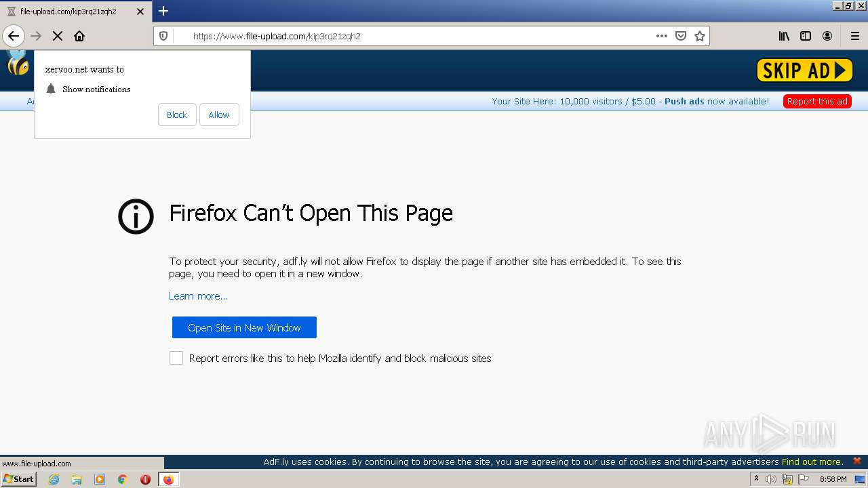Launch Internet Explorer from taskbar
The width and height of the screenshot is (868, 488).
[x=54, y=479]
